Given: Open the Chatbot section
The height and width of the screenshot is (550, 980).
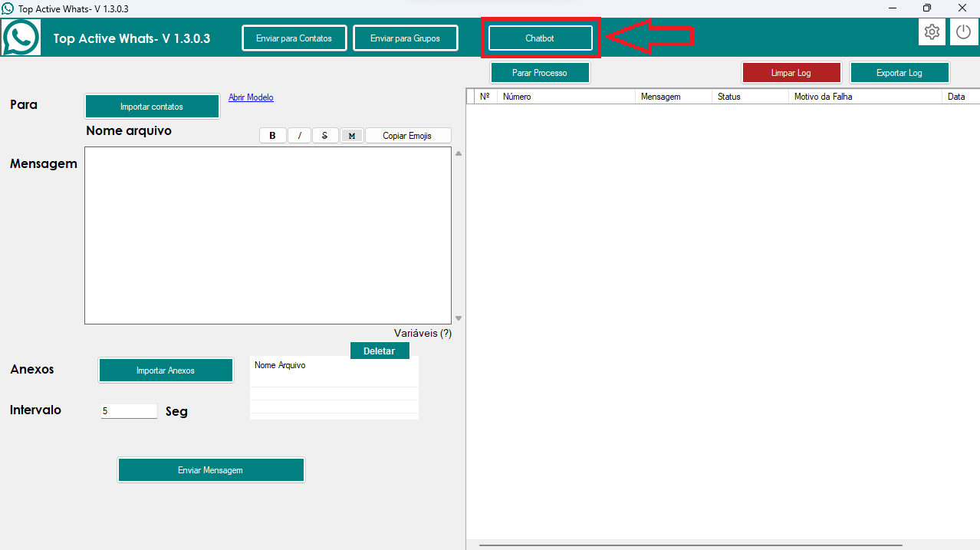Looking at the screenshot, I should click(541, 38).
